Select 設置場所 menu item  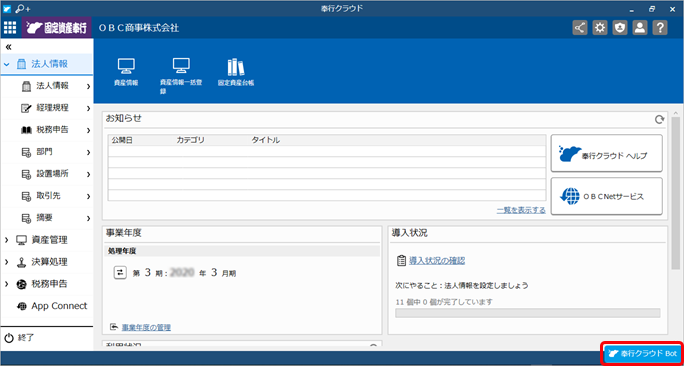click(47, 174)
